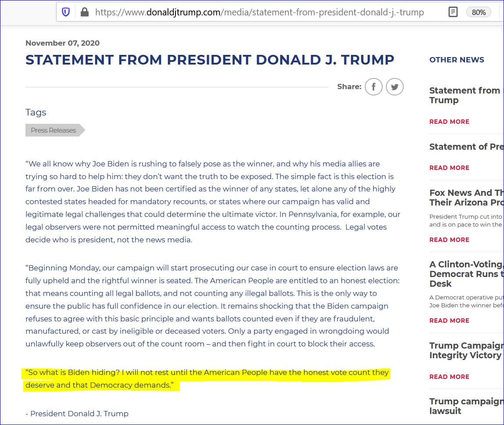
Task: Click the yellow highlighted 'So what is Biden hiding' quote
Action: [x=206, y=379]
